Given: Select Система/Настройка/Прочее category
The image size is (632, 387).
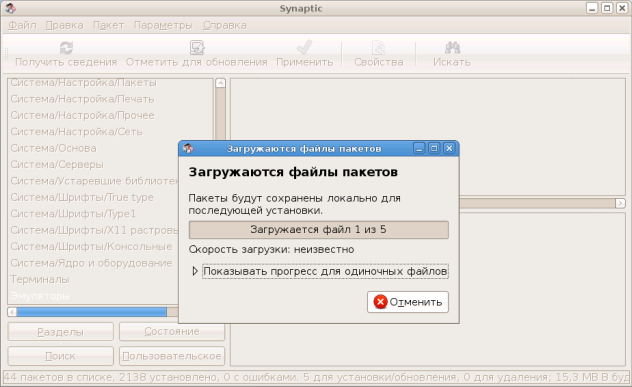Looking at the screenshot, I should (x=82, y=115).
